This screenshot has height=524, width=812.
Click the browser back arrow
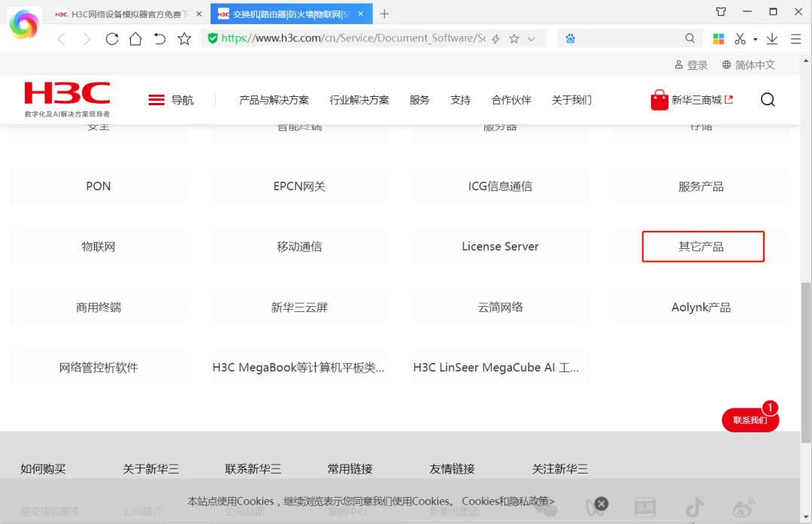(x=61, y=39)
